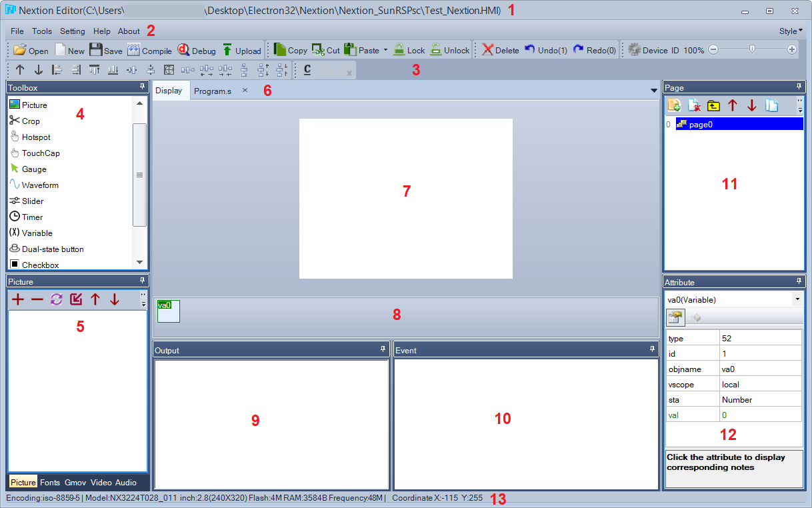Click the Toolbox scrollbar down arrow
Image resolution: width=812 pixels, height=508 pixels.
(139, 263)
